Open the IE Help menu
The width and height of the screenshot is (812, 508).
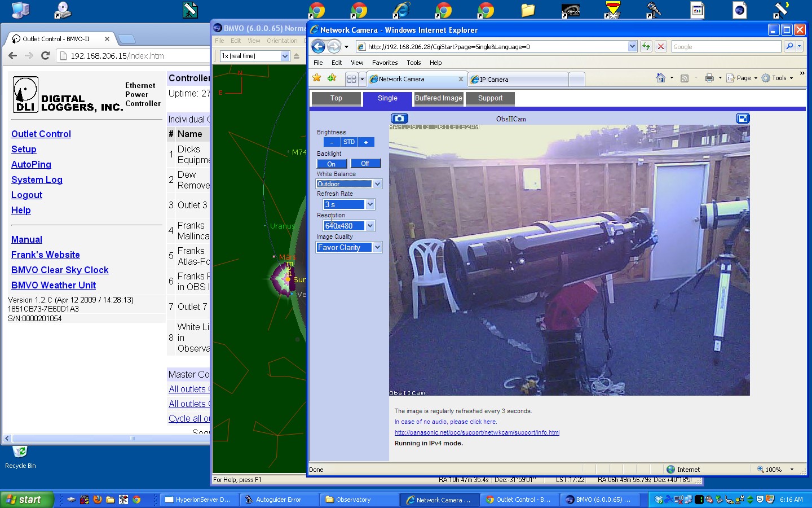435,63
